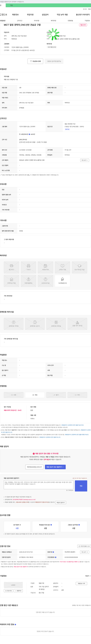This screenshot has width=91, height=644.
Task: Click the 개인정보보호법 상세 보기 button
Action: [34, 467]
